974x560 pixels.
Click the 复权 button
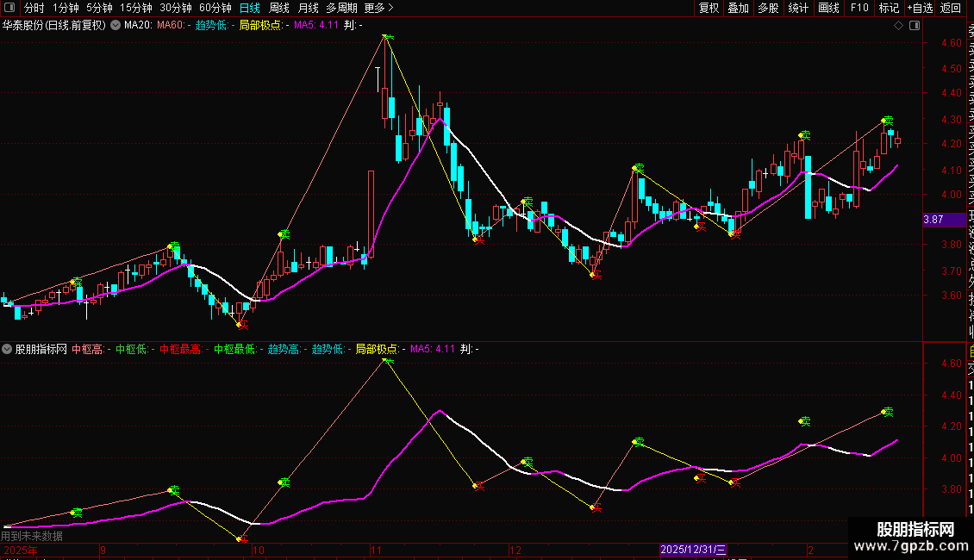tap(709, 8)
